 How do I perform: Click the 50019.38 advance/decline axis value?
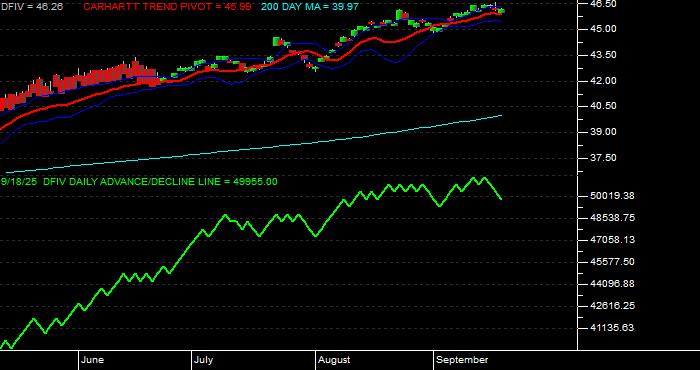(x=612, y=196)
